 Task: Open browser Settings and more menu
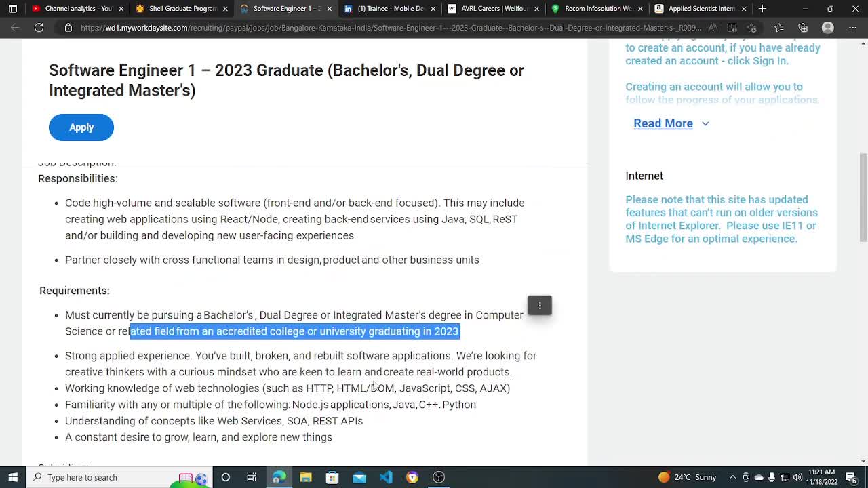coord(852,28)
